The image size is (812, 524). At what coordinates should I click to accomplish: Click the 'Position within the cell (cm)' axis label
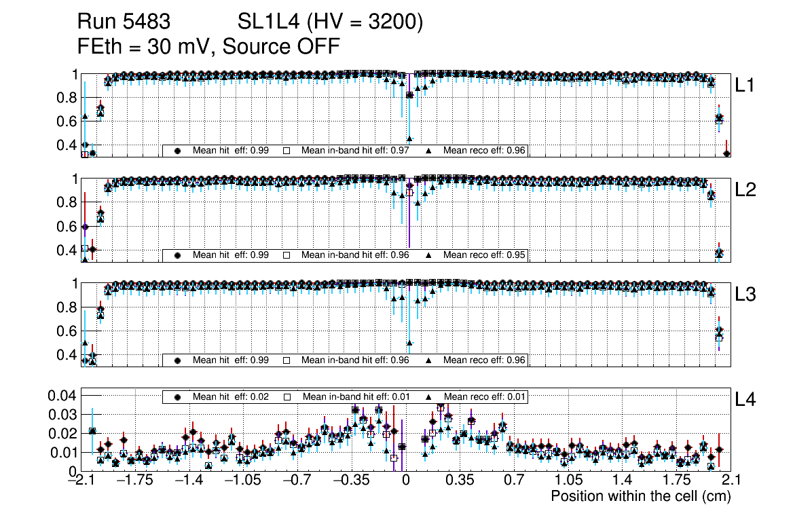640,496
